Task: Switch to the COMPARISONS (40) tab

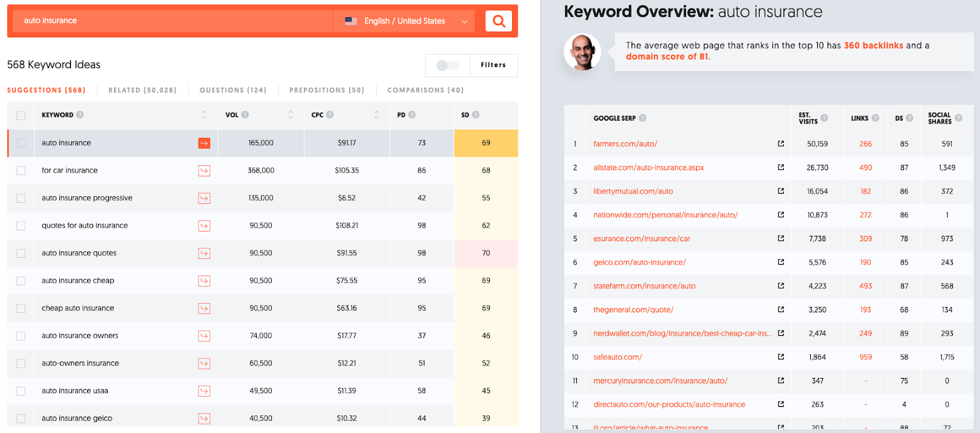Action: (425, 90)
